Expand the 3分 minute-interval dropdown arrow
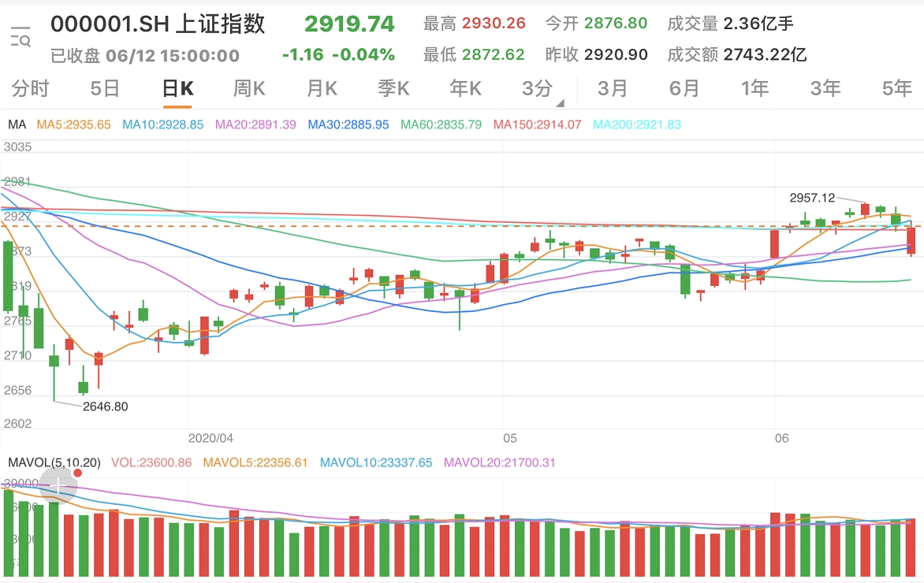Image resolution: width=924 pixels, height=583 pixels. tap(560, 103)
